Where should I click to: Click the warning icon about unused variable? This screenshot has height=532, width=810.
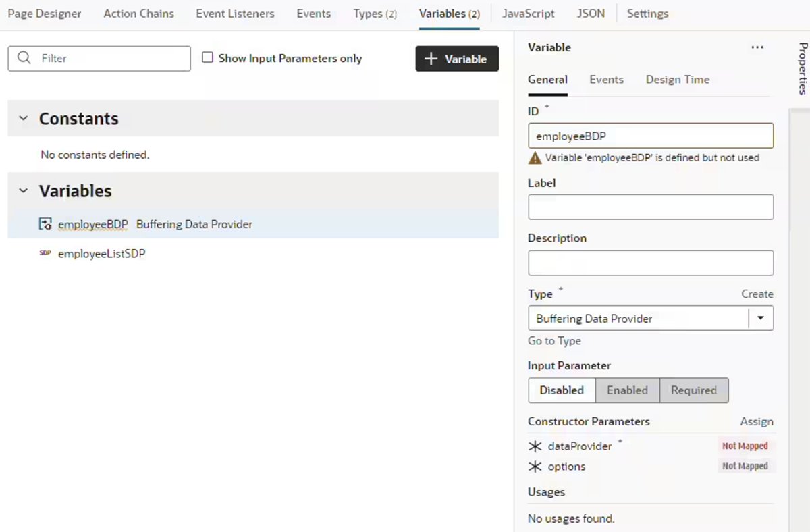click(x=535, y=157)
